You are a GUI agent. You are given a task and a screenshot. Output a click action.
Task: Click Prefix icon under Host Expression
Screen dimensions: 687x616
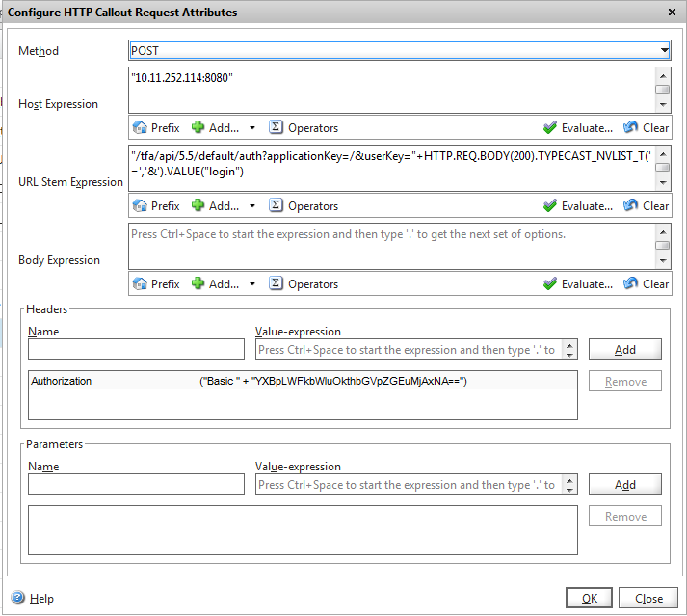[140, 127]
